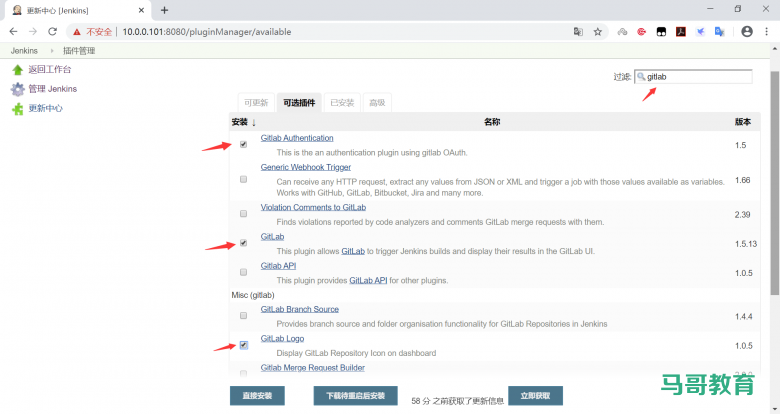
Task: Expand the breadcrumb arrow after Jenkins
Action: pyautogui.click(x=52, y=51)
